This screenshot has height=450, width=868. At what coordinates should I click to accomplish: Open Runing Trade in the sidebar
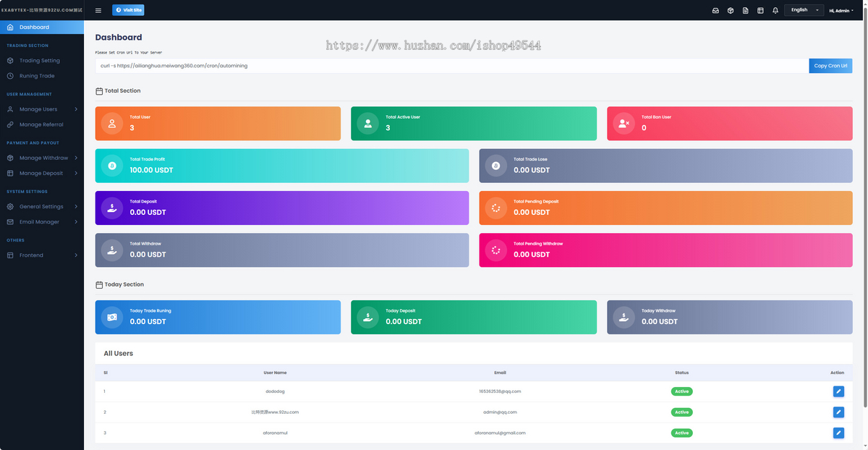[x=42, y=76]
